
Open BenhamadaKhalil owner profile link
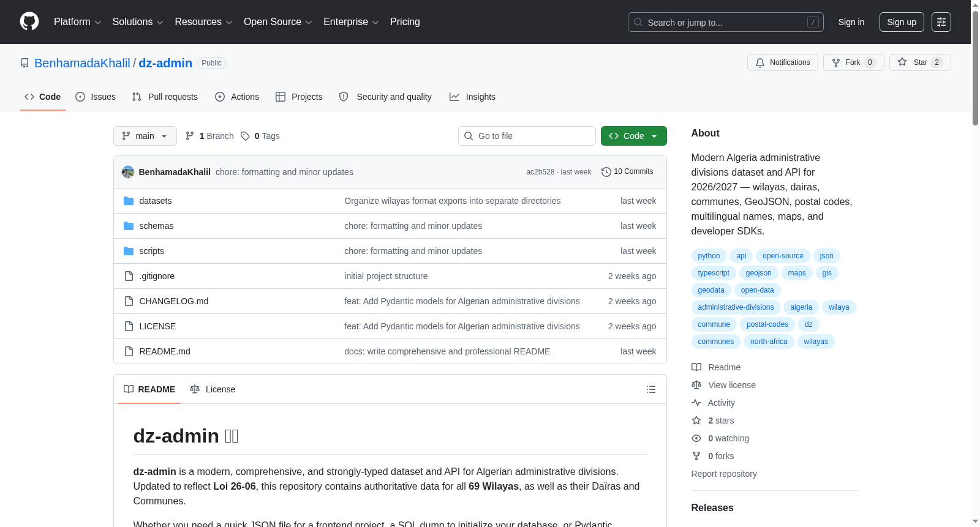coord(82,63)
